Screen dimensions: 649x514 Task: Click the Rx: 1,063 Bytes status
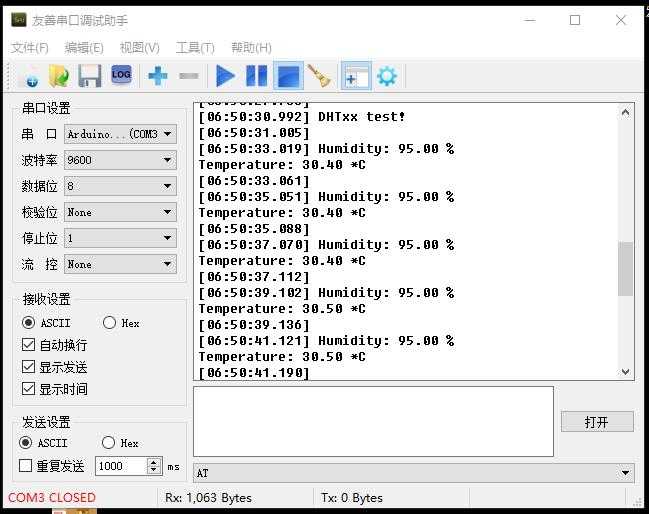tap(208, 498)
